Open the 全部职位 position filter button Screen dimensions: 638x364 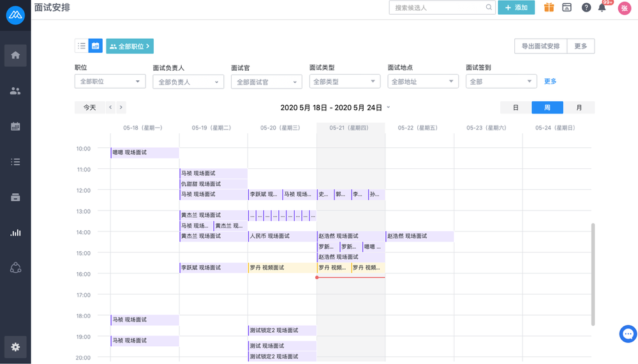point(130,46)
